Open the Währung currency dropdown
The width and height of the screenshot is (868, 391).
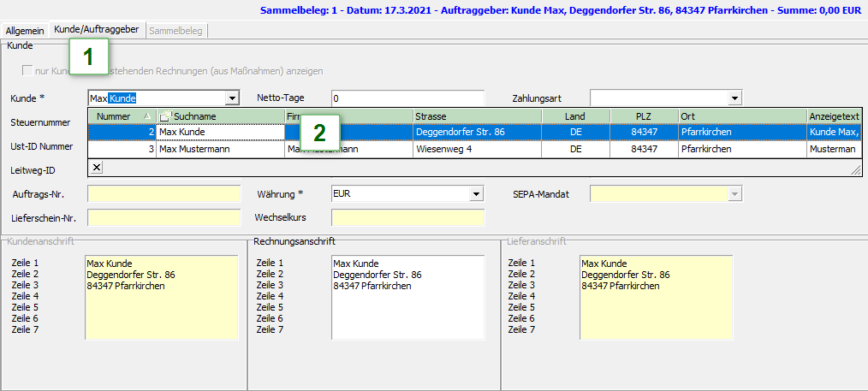point(477,194)
